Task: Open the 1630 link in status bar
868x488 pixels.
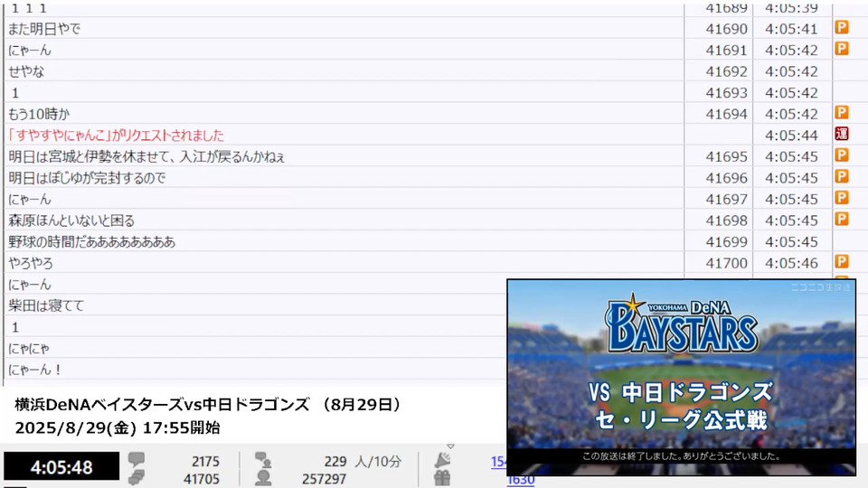Action: coord(521,480)
